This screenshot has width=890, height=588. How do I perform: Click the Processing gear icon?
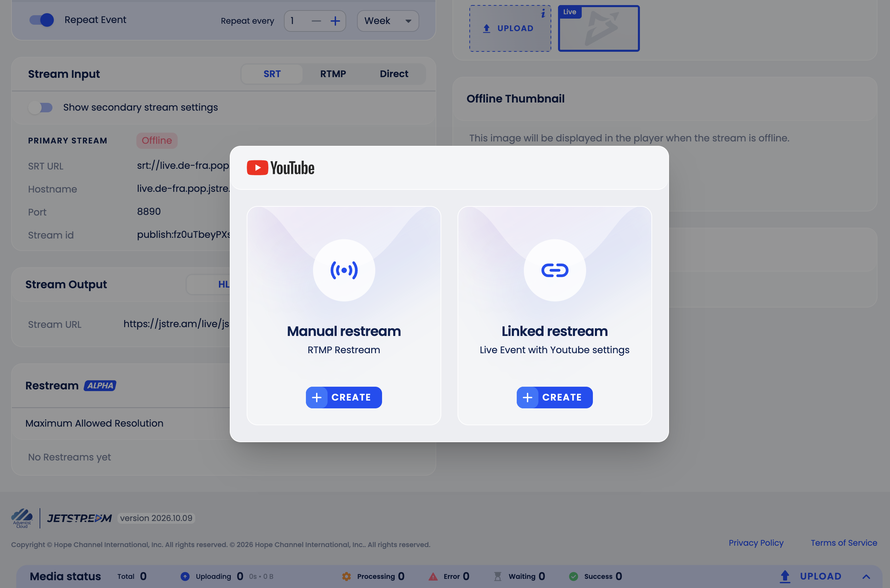[x=347, y=576]
